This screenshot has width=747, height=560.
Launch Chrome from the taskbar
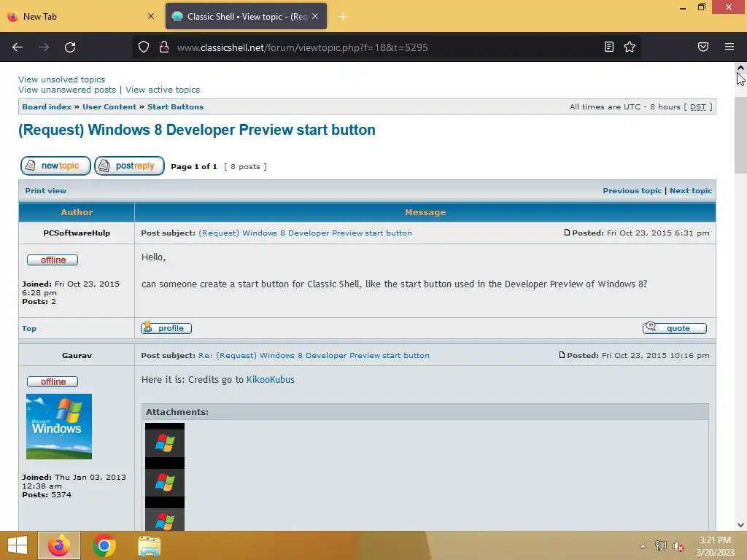(x=104, y=545)
